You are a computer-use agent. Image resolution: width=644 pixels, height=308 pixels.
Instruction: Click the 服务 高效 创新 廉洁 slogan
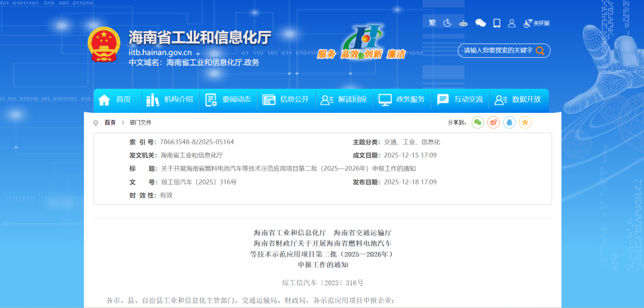361,54
